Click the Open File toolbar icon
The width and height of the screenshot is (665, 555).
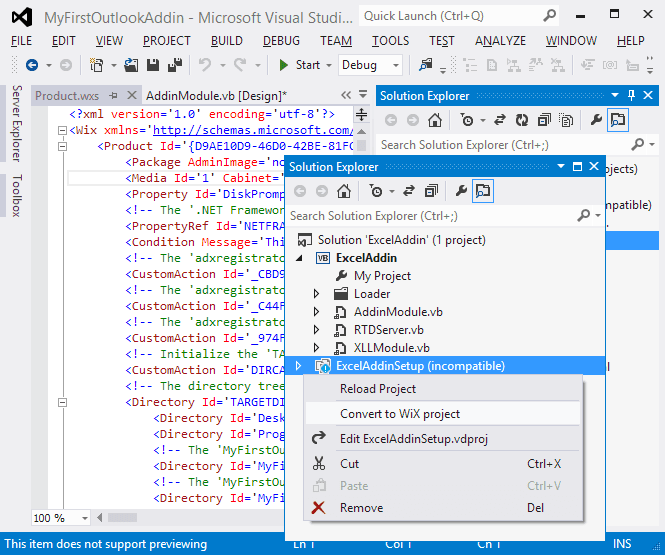point(131,65)
